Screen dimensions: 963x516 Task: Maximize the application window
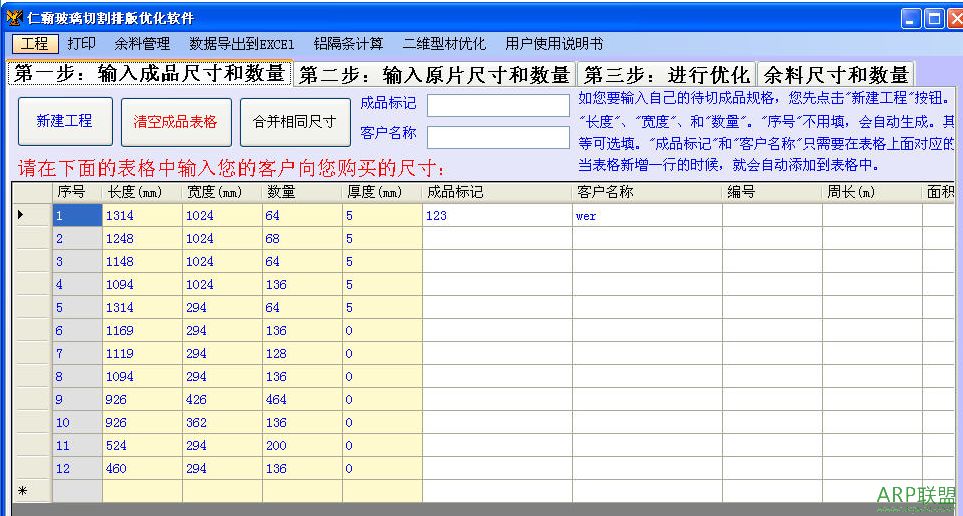pyautogui.click(x=933, y=18)
